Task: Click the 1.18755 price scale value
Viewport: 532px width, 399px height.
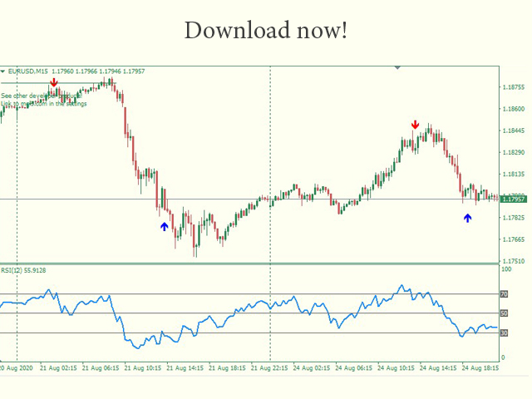Action: (514, 87)
